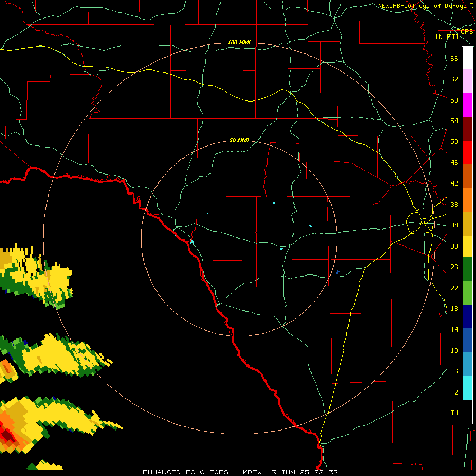Click the small dark blue echo near the 50 NMI ring
The width and height of the screenshot is (476, 476).
click(x=338, y=272)
